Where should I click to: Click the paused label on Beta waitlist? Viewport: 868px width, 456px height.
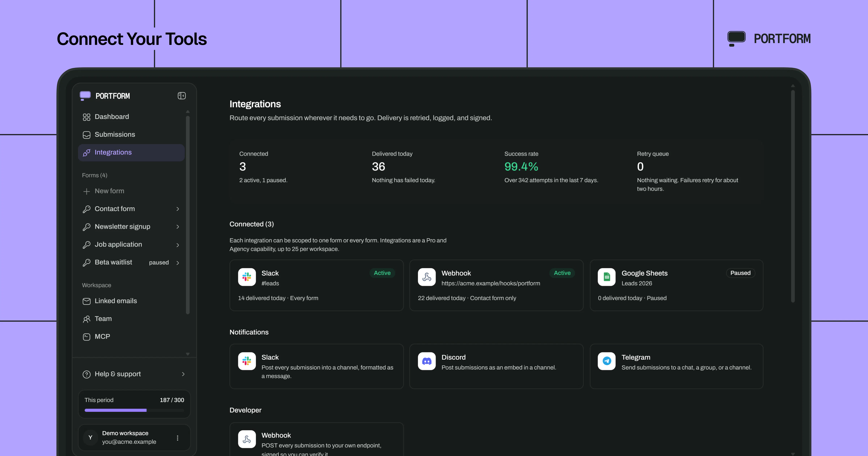(159, 262)
